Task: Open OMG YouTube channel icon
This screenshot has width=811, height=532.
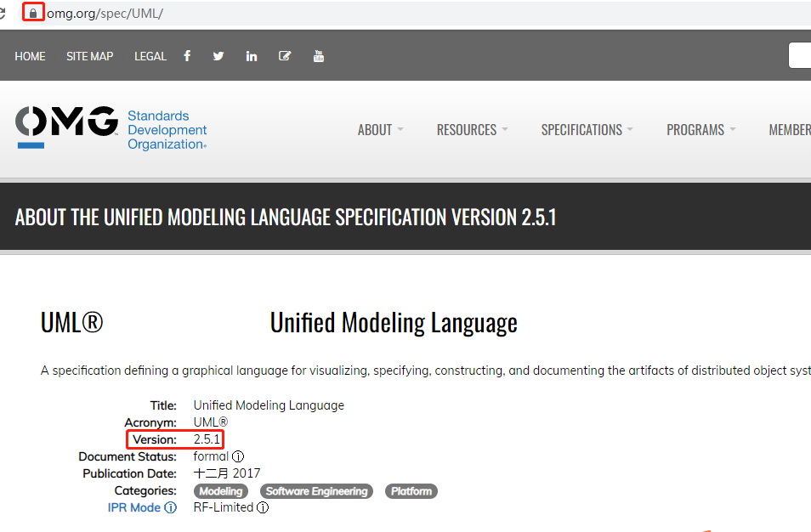Action: [x=319, y=56]
